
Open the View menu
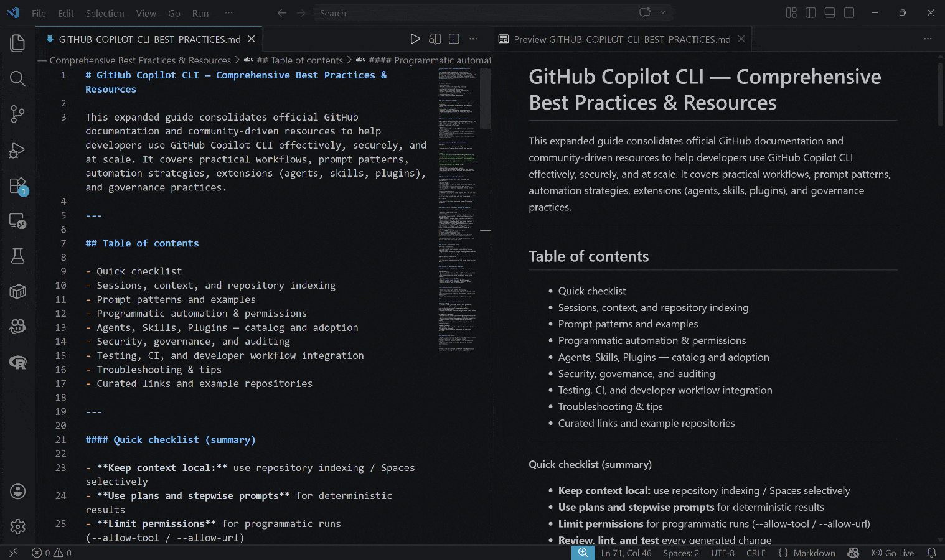146,13
